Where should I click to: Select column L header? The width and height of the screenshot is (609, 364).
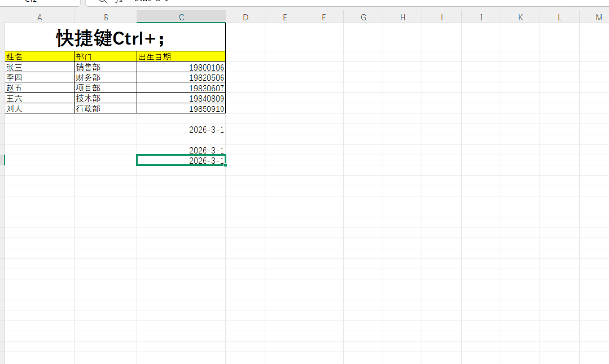(x=560, y=17)
